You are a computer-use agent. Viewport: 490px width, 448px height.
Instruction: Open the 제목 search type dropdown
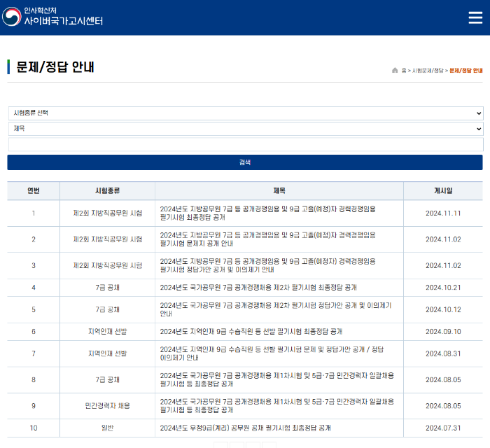point(246,129)
